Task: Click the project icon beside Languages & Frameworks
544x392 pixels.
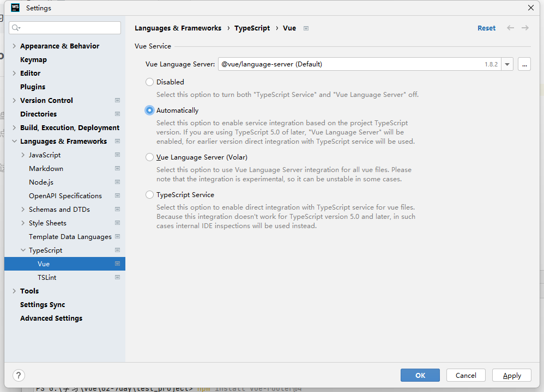Action: coord(118,141)
